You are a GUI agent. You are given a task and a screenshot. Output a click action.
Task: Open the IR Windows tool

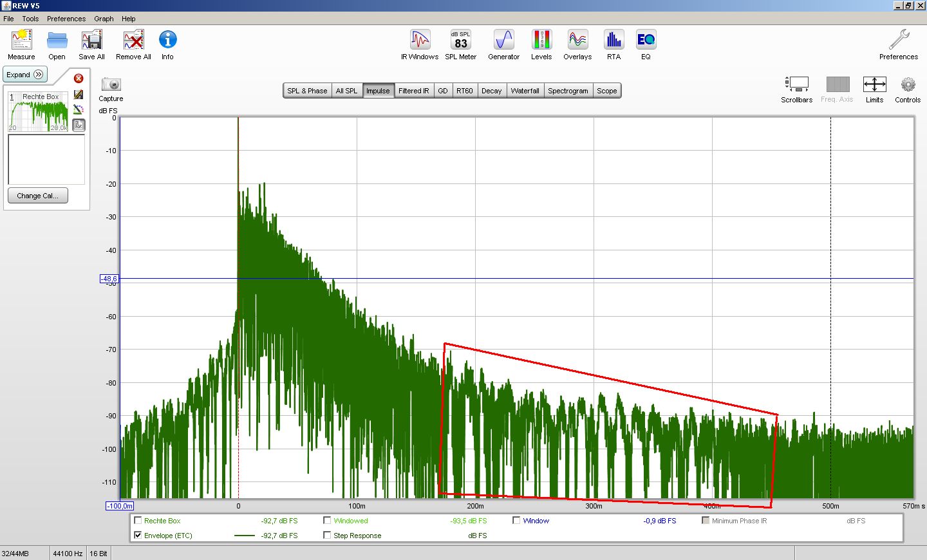point(420,40)
